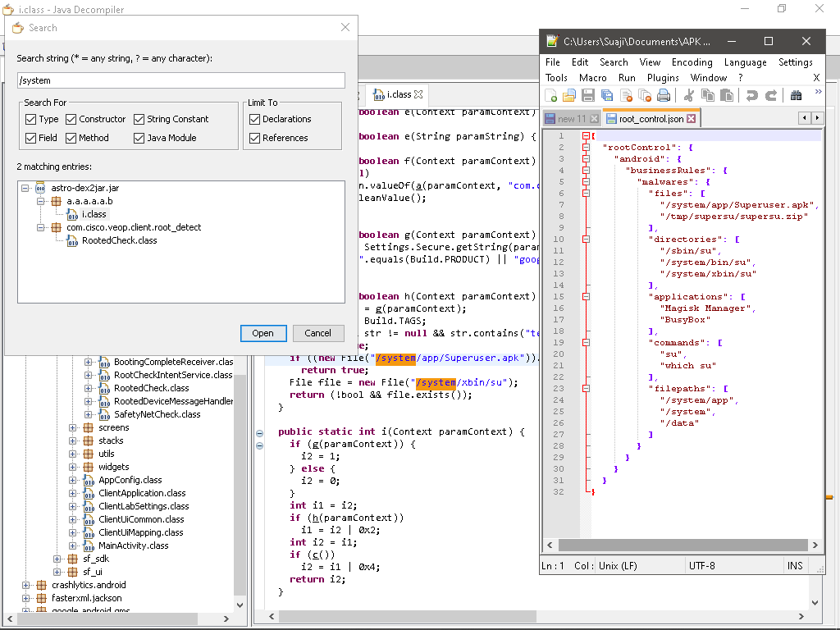The height and width of the screenshot is (630, 840).
Task: Collapse a.a.a.a.a.b node in search results
Action: tap(40, 202)
